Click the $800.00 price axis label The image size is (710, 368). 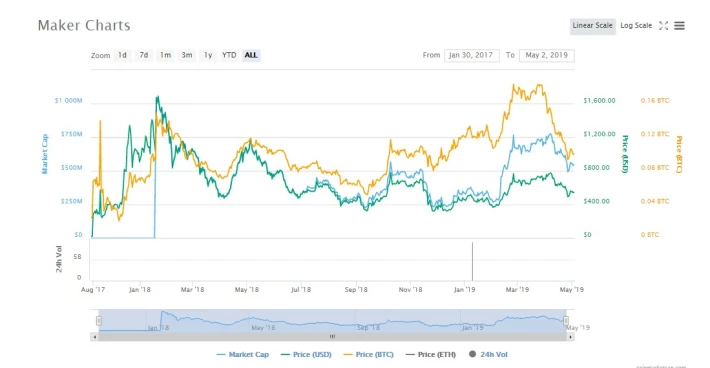596,167
